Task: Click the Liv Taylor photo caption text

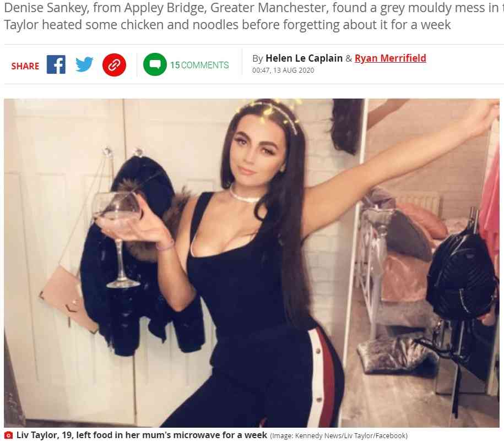Action: 142,435
